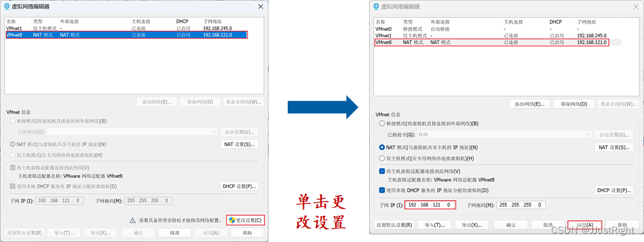
Task: Click 确定 in left window
Action: (139, 232)
